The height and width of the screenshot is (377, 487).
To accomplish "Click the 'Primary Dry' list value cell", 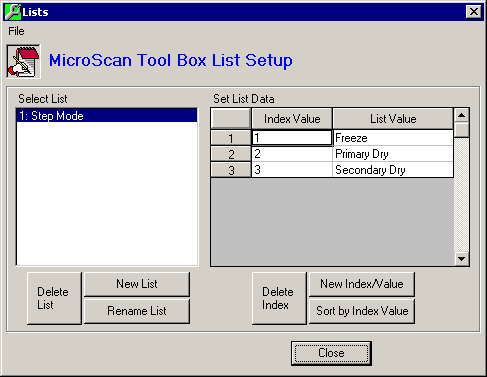I will [393, 154].
